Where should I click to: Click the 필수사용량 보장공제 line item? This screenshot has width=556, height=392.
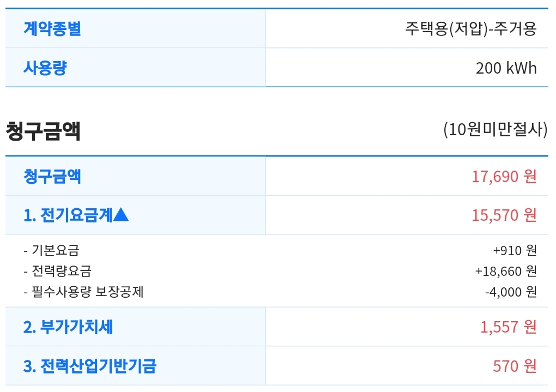87,292
